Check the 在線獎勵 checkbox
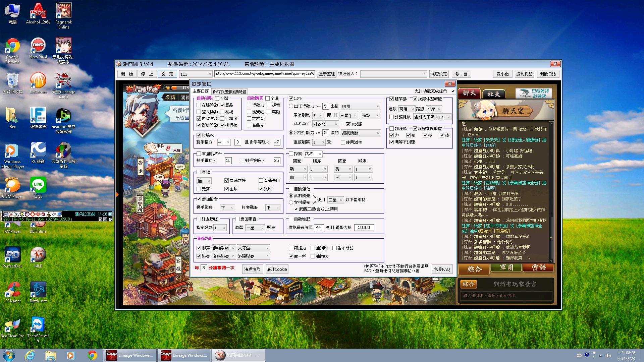This screenshot has width=644, height=362. pos(199,105)
